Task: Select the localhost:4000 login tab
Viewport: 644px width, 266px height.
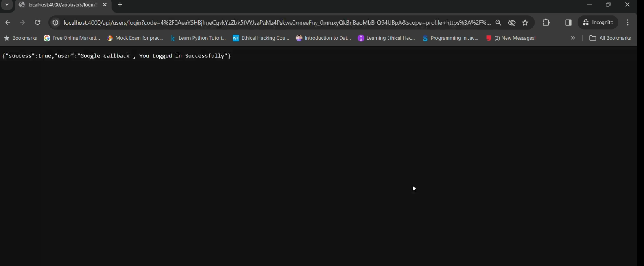Action: 59,5
